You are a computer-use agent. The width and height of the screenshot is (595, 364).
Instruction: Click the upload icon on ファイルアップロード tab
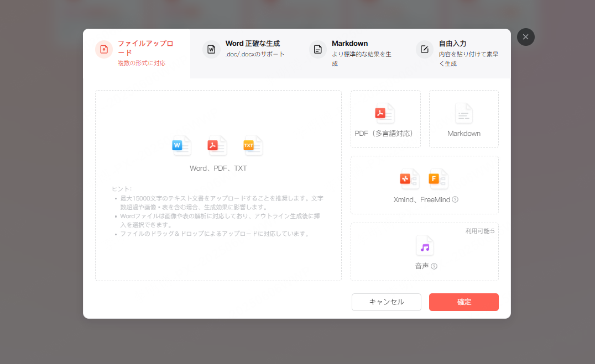[104, 49]
